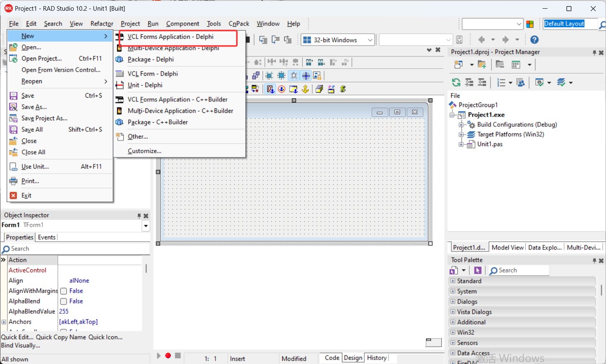606x364 pixels.
Task: Click the form's maximize button in designer
Action: [x=397, y=112]
